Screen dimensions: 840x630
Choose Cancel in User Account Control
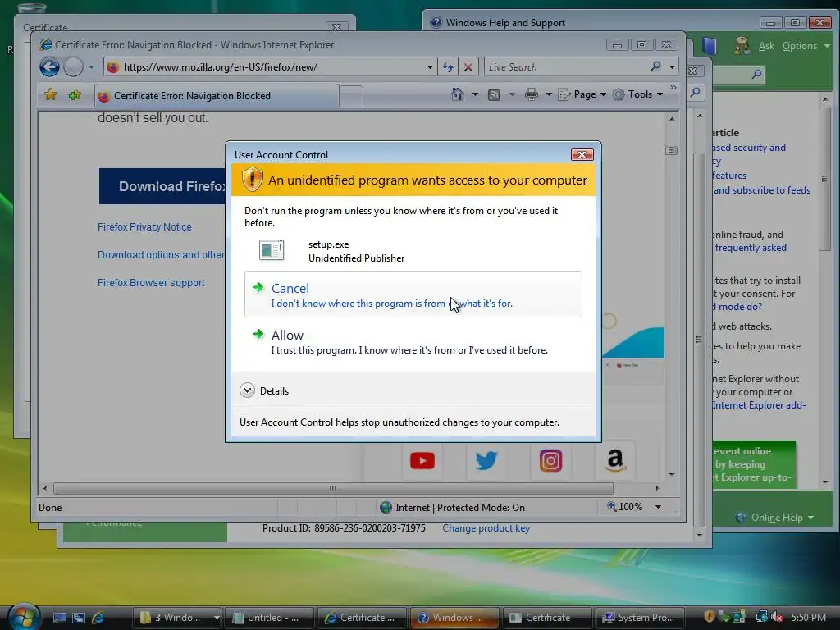pyautogui.click(x=413, y=294)
